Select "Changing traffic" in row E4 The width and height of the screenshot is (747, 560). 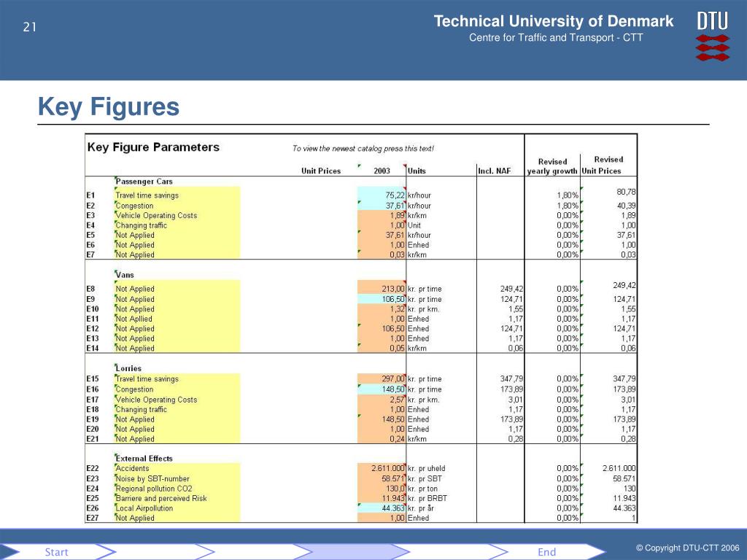click(x=142, y=225)
